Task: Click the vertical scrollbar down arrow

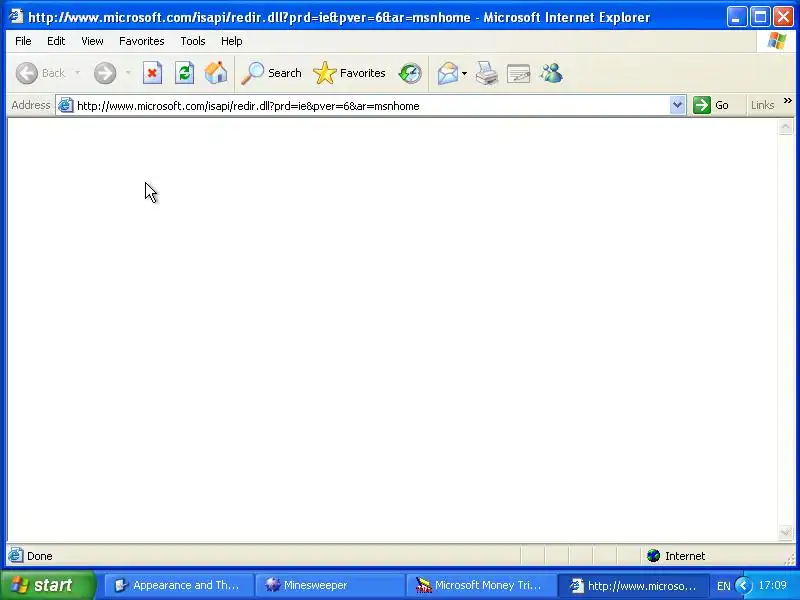Action: coord(786,533)
